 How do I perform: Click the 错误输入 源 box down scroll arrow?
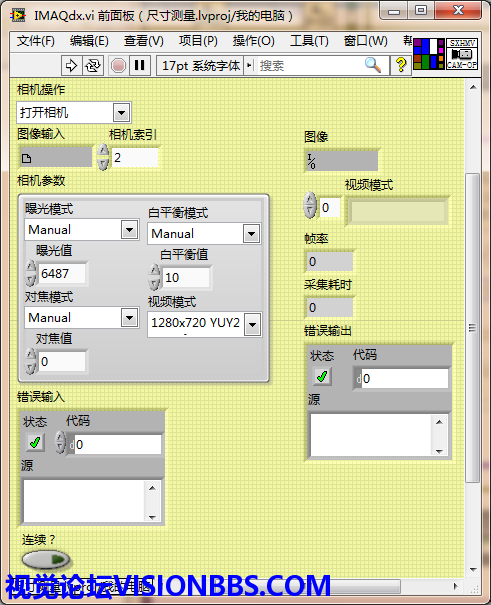(152, 517)
